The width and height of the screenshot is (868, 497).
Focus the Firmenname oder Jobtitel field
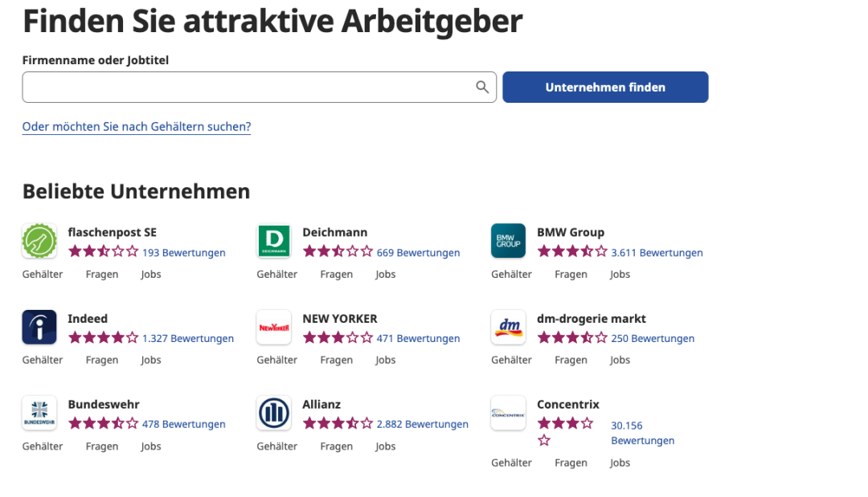click(245, 88)
